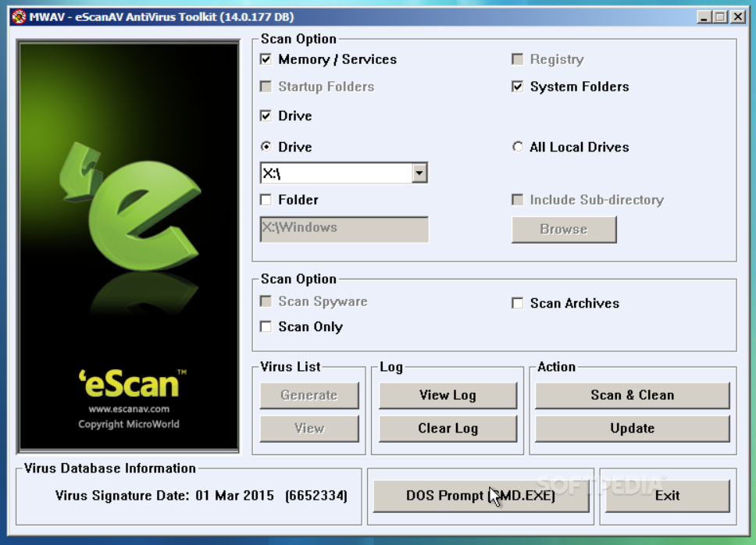Enable the Scan Only checkbox

[266, 326]
